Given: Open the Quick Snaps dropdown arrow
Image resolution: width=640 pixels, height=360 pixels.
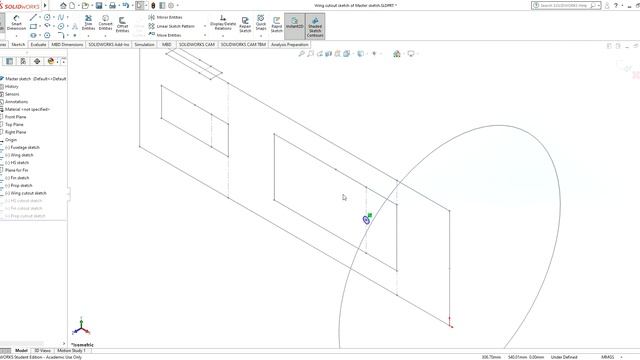Looking at the screenshot, I should (261, 36).
